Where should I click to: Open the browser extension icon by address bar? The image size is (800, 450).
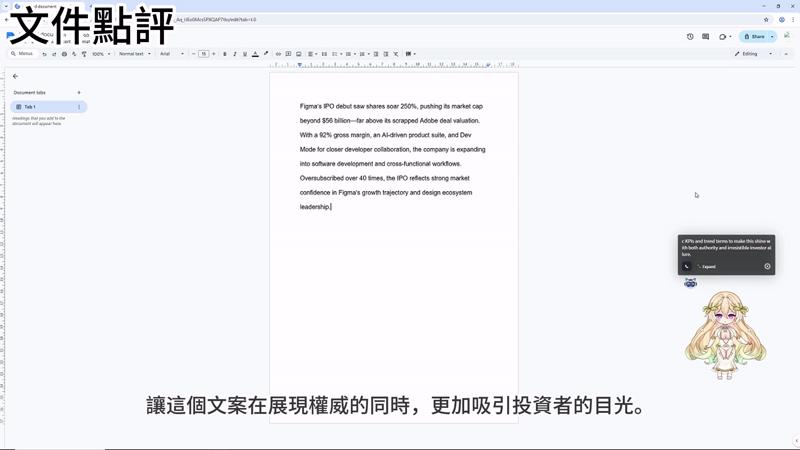(782, 20)
